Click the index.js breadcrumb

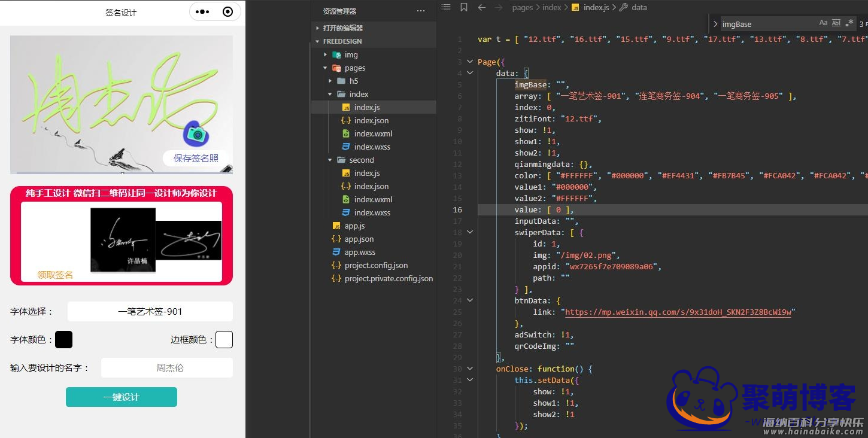click(596, 7)
